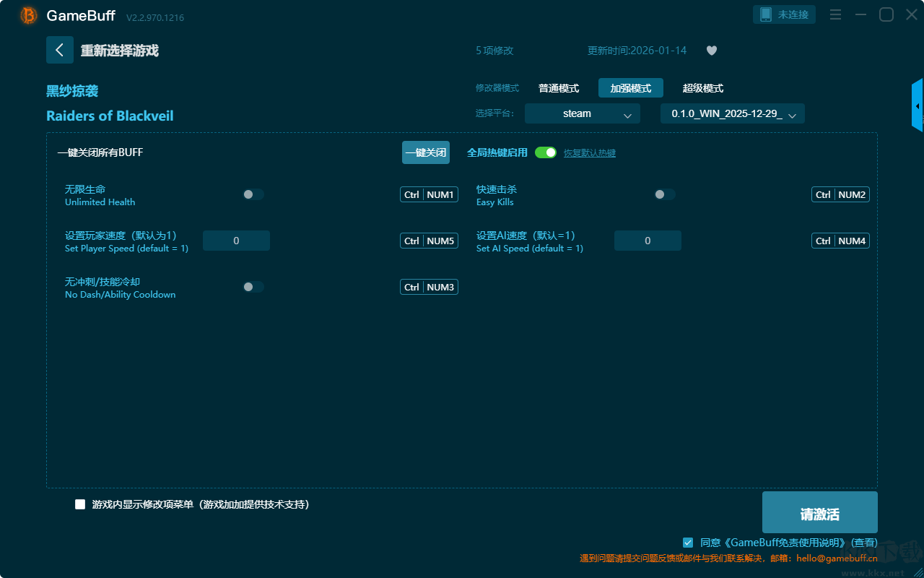Turn on the Easy Kills toggle

[x=665, y=194]
